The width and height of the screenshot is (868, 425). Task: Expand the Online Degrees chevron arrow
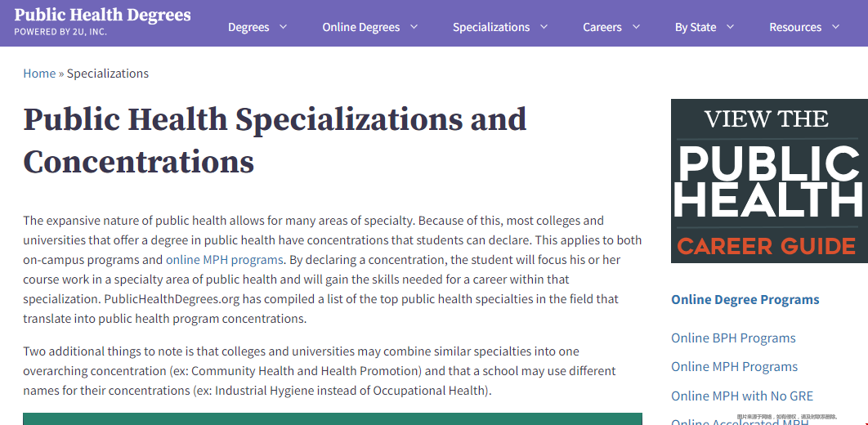tap(414, 27)
